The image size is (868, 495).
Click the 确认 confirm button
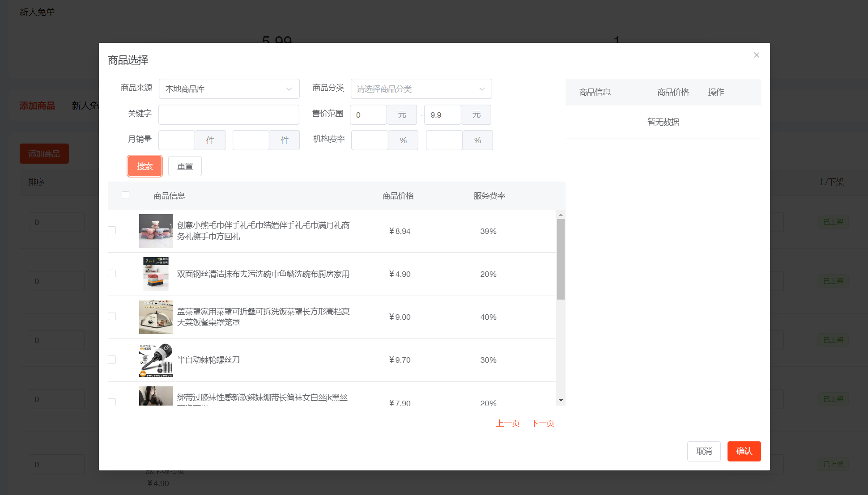coord(744,451)
